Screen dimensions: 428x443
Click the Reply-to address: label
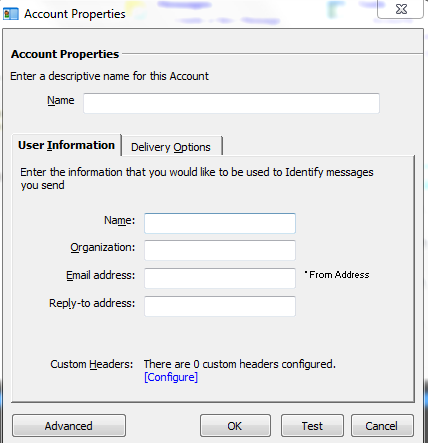[92, 303]
